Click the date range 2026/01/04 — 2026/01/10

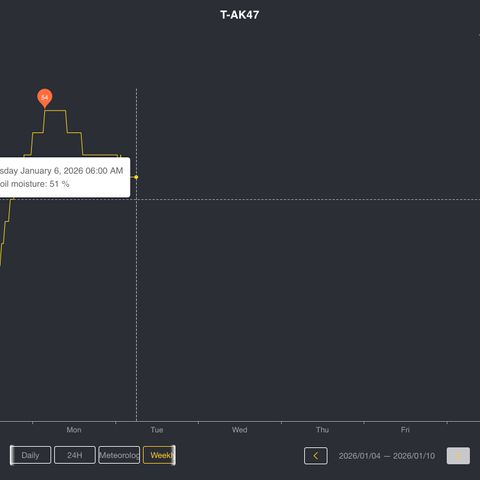(x=387, y=456)
